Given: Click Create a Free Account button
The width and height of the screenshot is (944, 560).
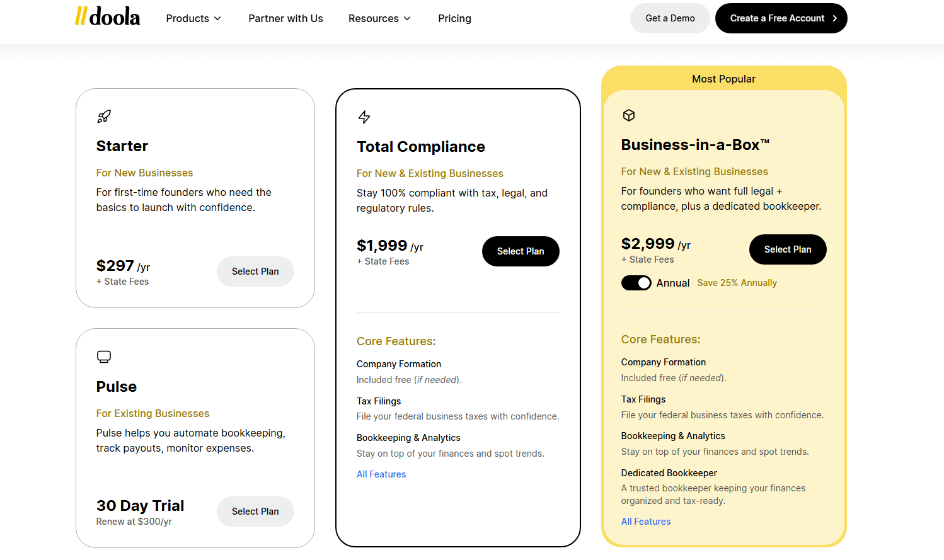Looking at the screenshot, I should 781,18.
